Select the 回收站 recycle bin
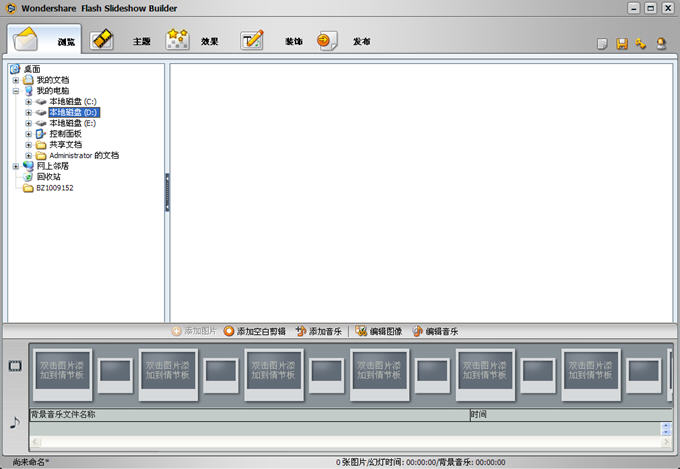 [x=49, y=177]
